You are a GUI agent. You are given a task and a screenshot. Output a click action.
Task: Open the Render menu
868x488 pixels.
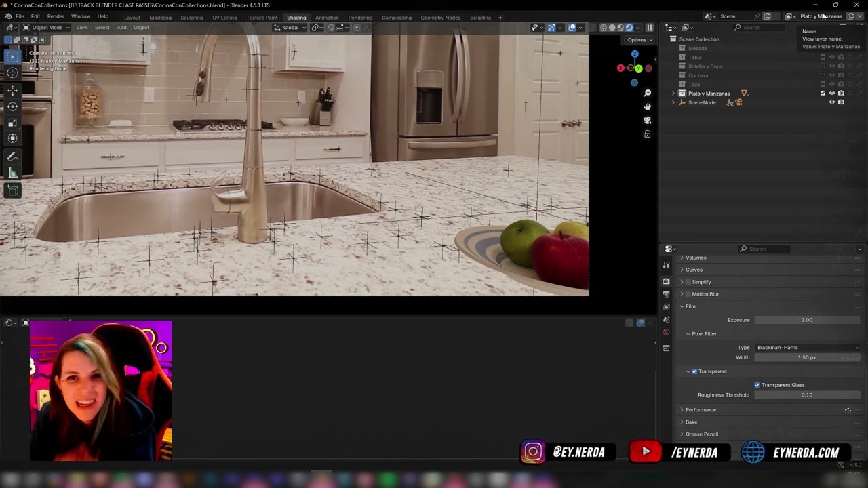point(56,16)
